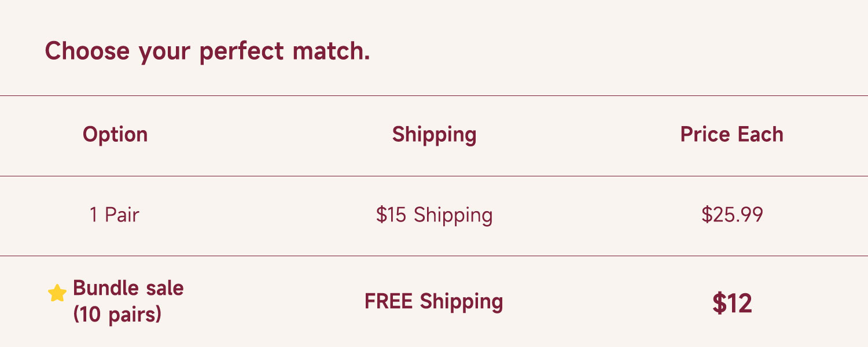Click divider between 1 Pair and Bundle rows

pos(434,256)
